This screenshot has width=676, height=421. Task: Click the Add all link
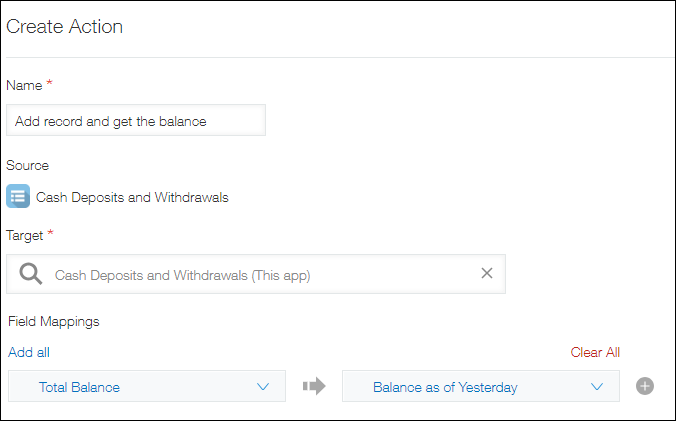click(x=29, y=352)
